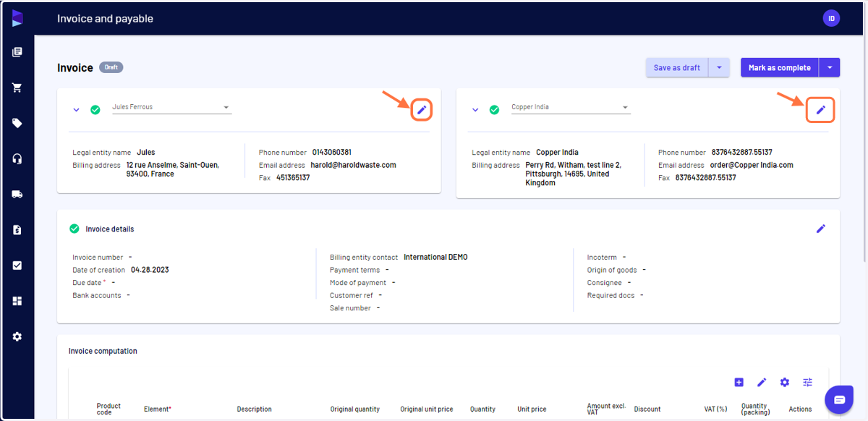This screenshot has width=868, height=421.
Task: Click the Description column header
Action: coord(255,409)
